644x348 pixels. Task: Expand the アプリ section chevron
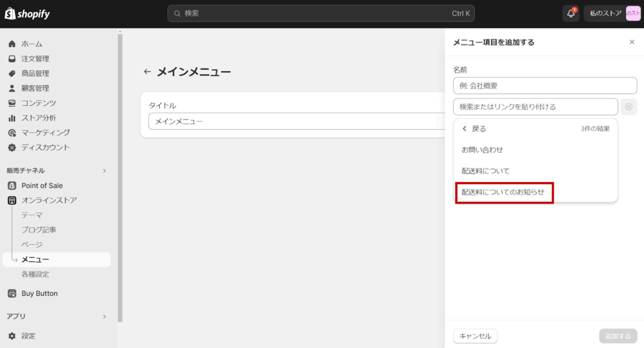pyautogui.click(x=104, y=317)
